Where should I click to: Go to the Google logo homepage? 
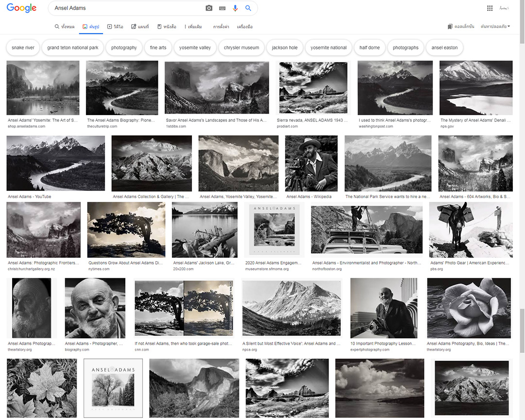[x=21, y=8]
